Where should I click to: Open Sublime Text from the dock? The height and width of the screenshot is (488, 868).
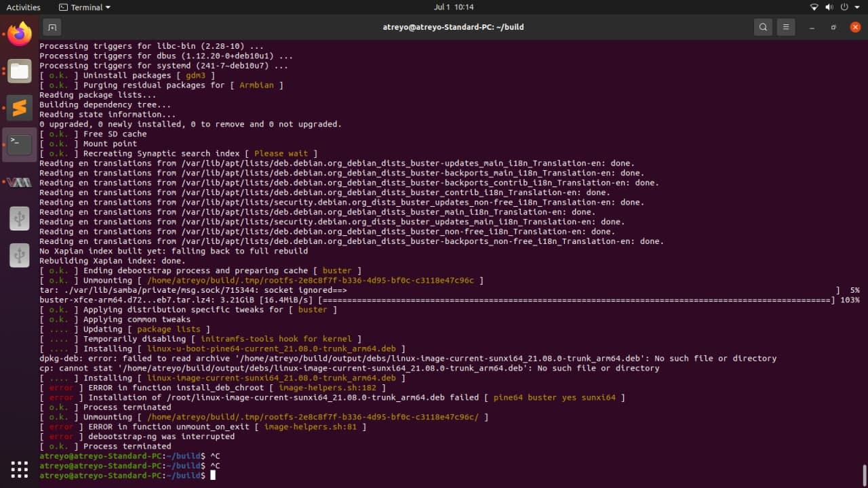point(20,108)
